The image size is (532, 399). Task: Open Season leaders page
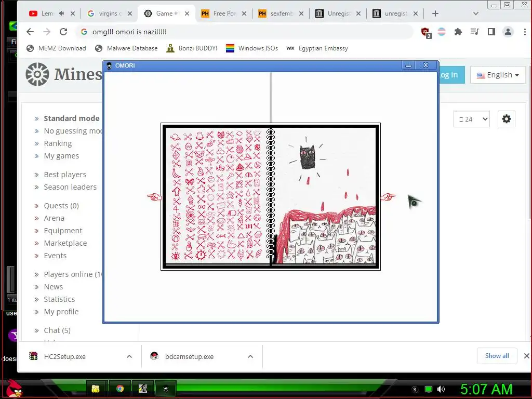pyautogui.click(x=70, y=187)
